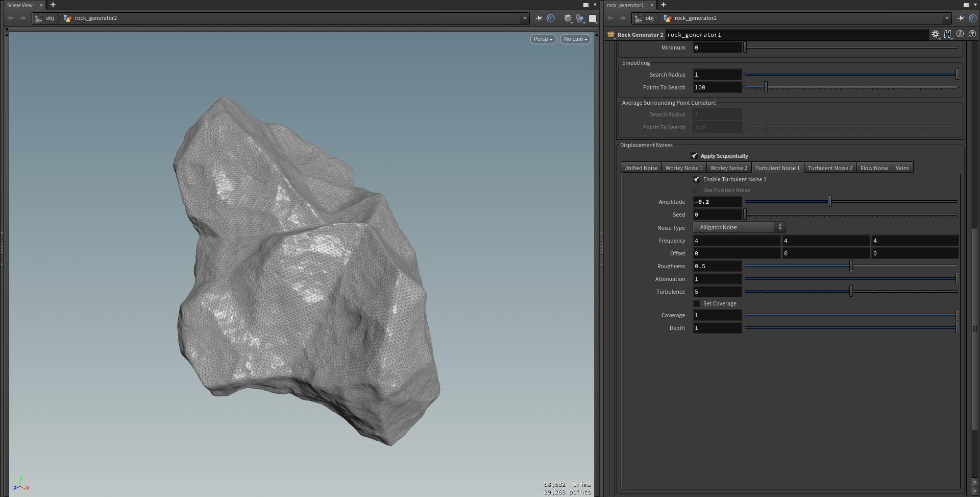Open node info via the circled i icon

pos(961,34)
